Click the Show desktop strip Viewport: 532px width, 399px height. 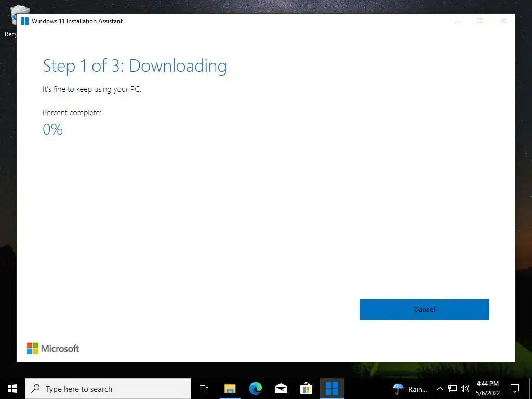tap(530, 389)
